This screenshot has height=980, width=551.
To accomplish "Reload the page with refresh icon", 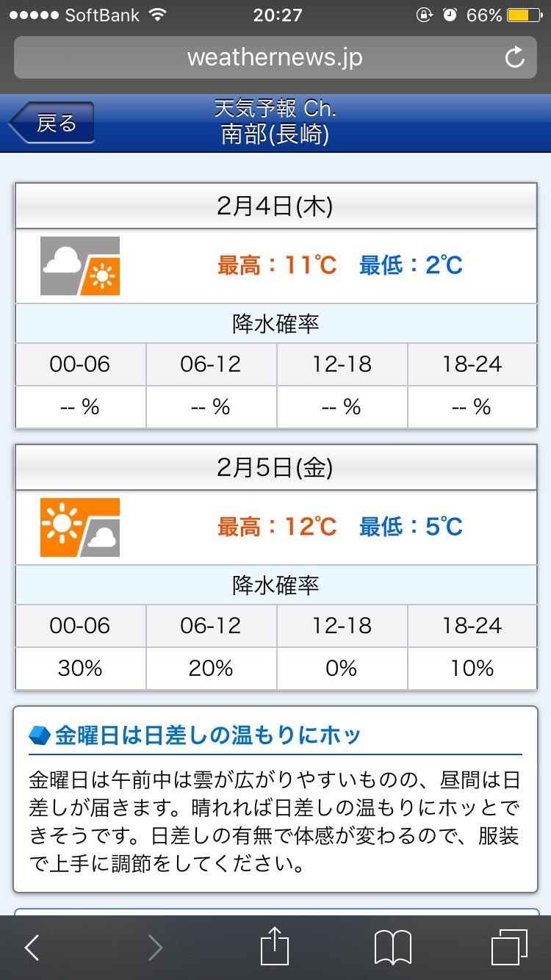I will click(515, 57).
